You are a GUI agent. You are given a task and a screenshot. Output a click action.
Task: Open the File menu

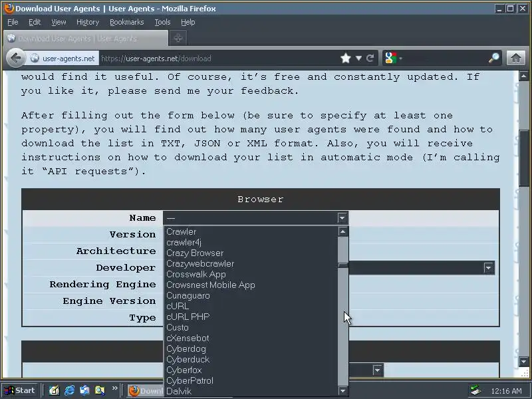click(x=13, y=22)
